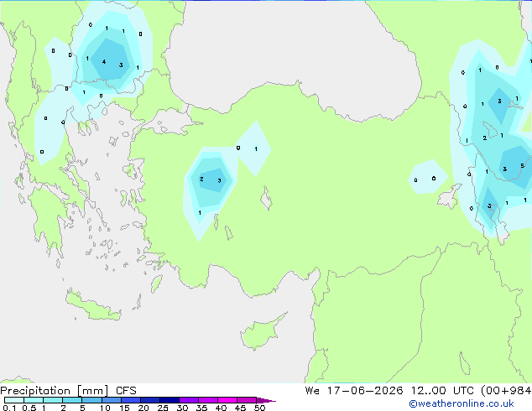The image size is (532, 411).
Task: Click the '15' legend scale label
Action: 124,408
